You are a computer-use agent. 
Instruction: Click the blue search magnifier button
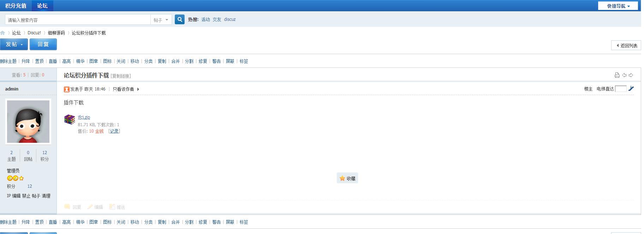click(x=180, y=19)
